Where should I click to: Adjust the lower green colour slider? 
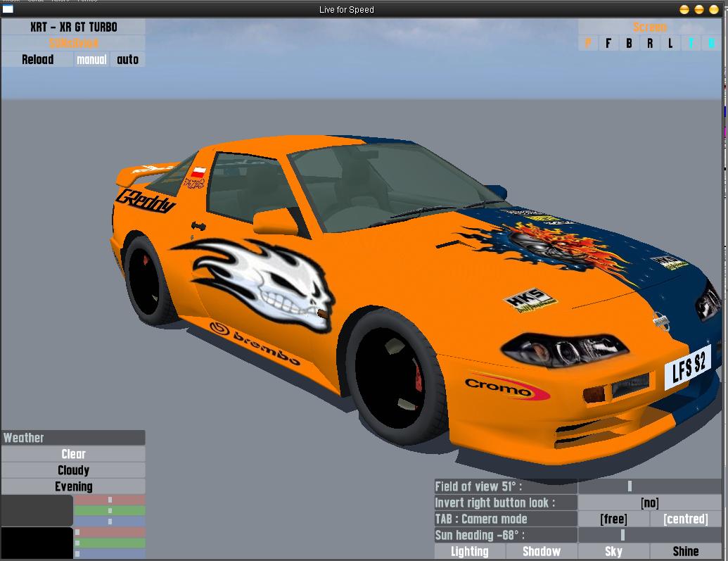pos(110,543)
